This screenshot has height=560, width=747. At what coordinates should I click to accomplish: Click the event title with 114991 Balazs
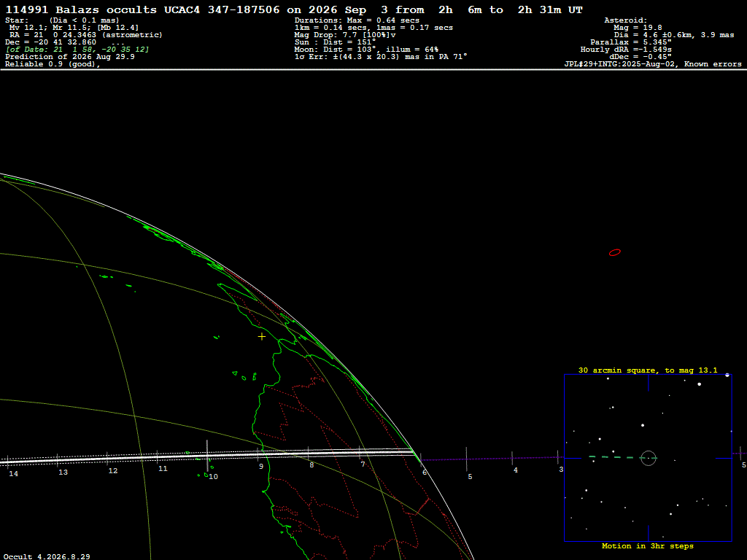(293, 9)
